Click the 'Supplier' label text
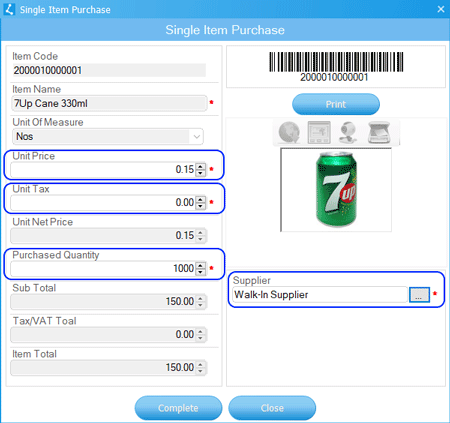 tap(252, 281)
